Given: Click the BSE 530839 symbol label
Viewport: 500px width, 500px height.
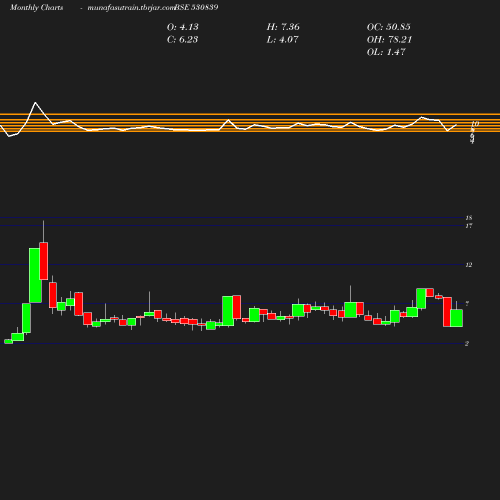Looking at the screenshot, I should point(196,7).
